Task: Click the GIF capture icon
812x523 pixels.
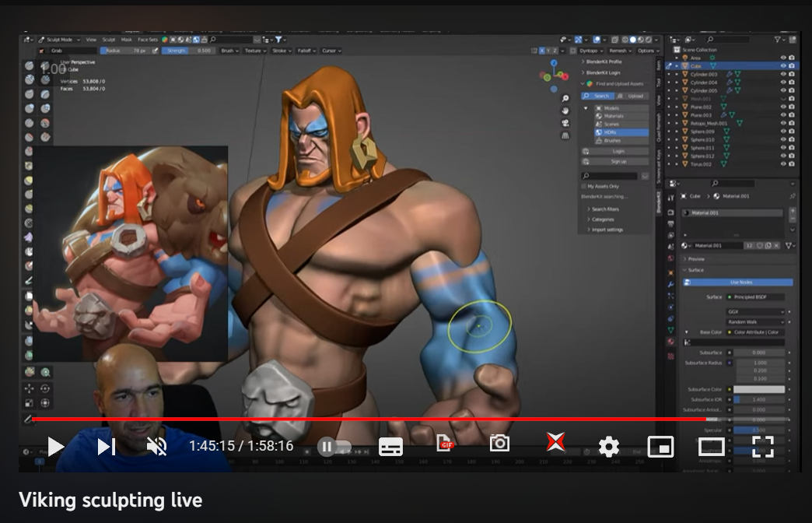Action: click(445, 444)
